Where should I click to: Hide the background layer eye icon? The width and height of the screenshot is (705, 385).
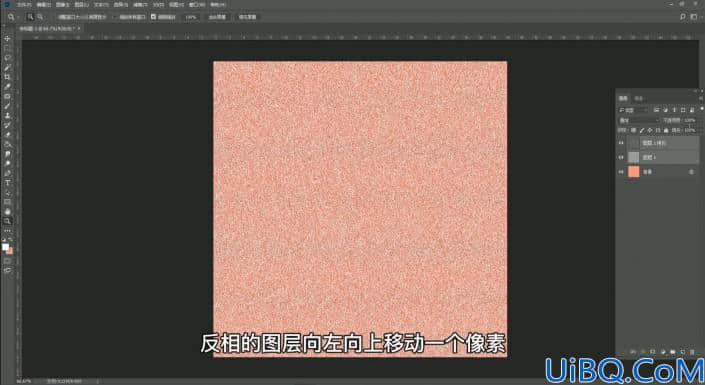tap(621, 172)
